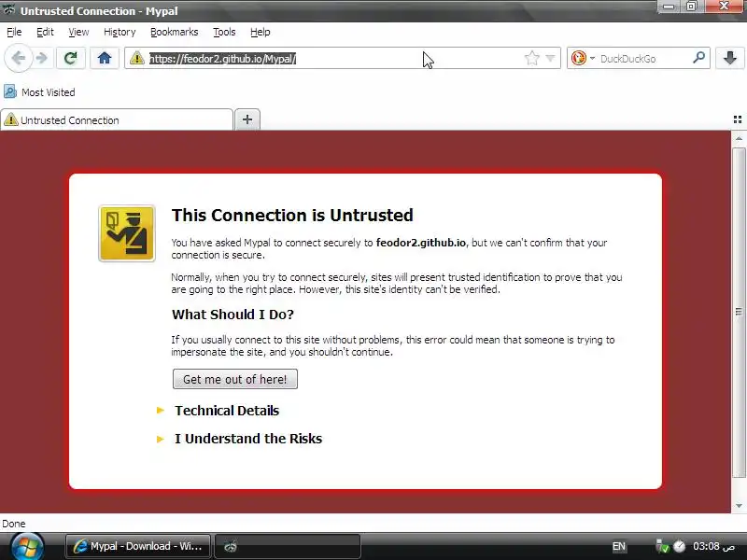Open the Home page button
747x560 pixels.
pos(105,58)
